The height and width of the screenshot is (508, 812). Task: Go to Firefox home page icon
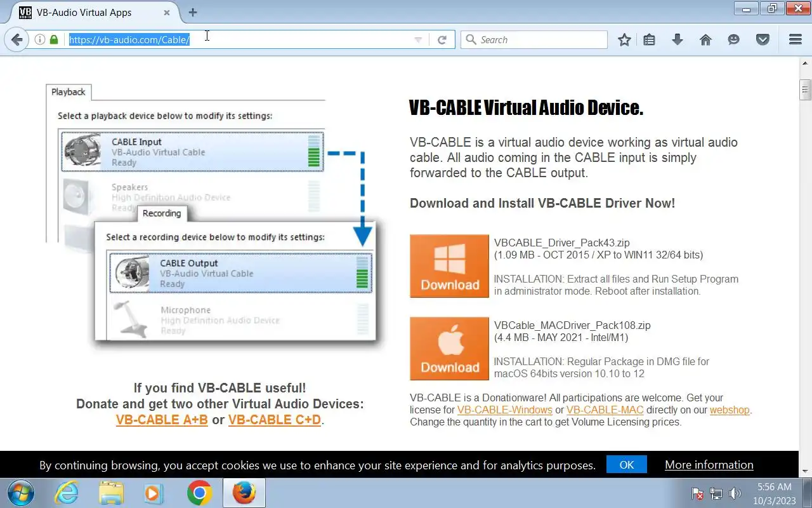(705, 39)
